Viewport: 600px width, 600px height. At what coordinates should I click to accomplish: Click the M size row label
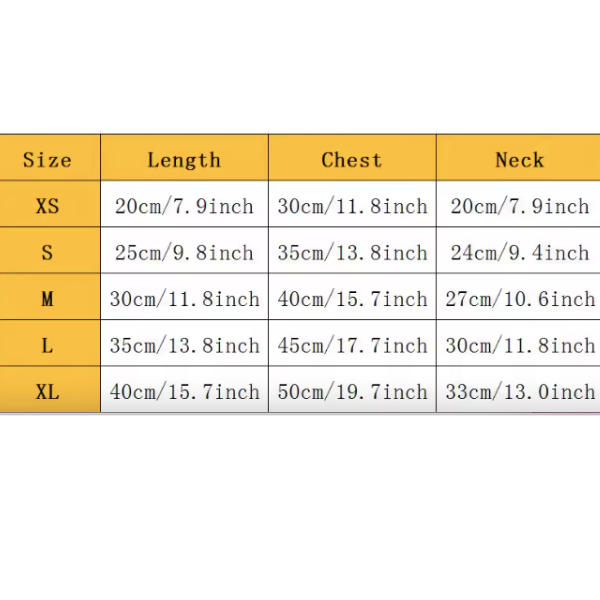[x=48, y=299]
